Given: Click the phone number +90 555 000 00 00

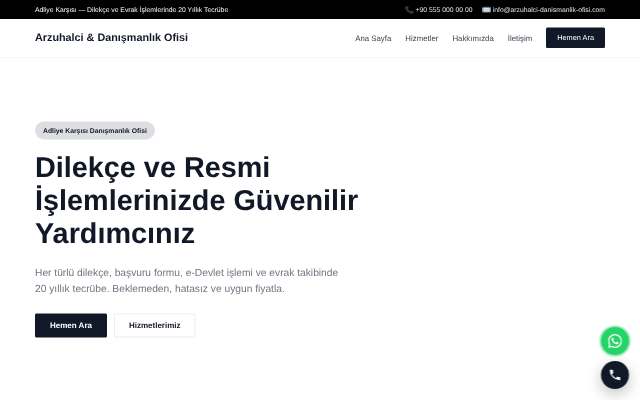Looking at the screenshot, I should 444,10.
